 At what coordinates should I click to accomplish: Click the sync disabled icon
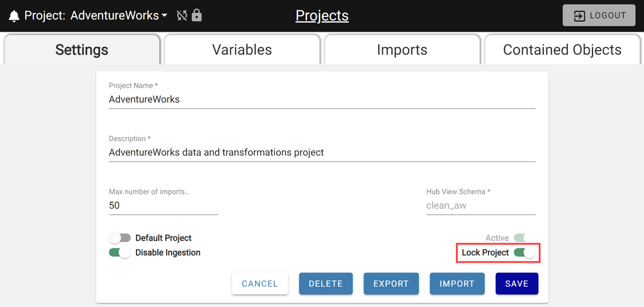pos(182,15)
